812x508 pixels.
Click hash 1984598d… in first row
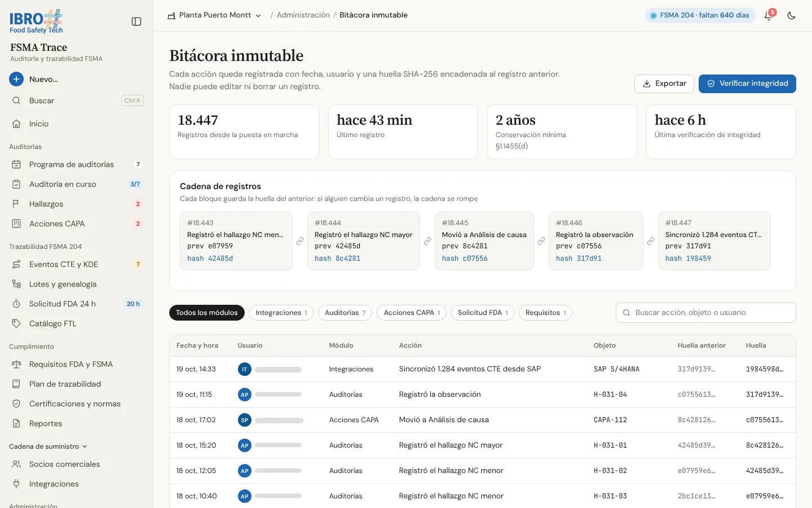click(765, 369)
